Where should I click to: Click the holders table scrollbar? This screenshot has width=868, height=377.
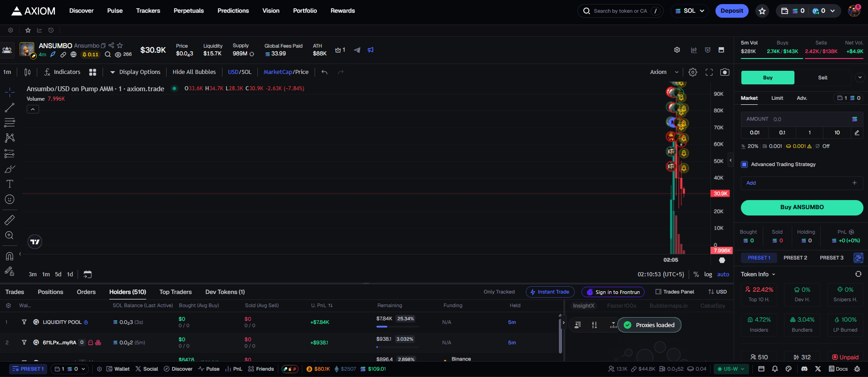tap(560, 336)
